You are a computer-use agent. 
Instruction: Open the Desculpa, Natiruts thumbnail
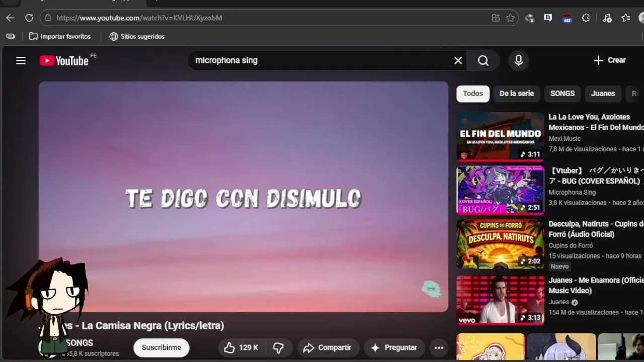tap(500, 244)
